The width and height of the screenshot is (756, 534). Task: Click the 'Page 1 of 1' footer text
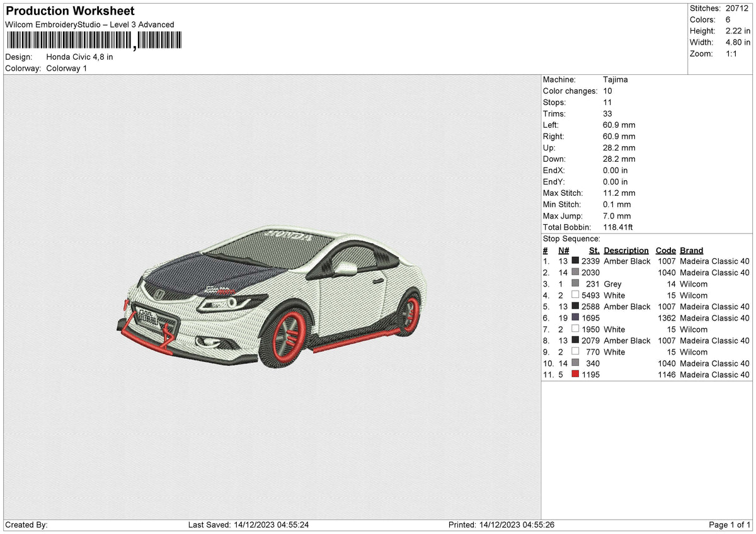click(730, 525)
